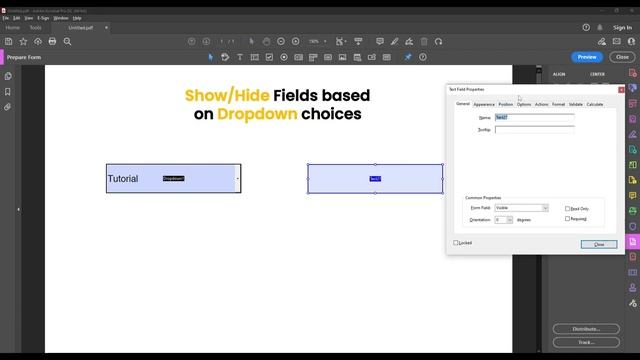Screen dimensions: 640x360
Task: Click the trash delete icon in toolbar
Action: 424,41
